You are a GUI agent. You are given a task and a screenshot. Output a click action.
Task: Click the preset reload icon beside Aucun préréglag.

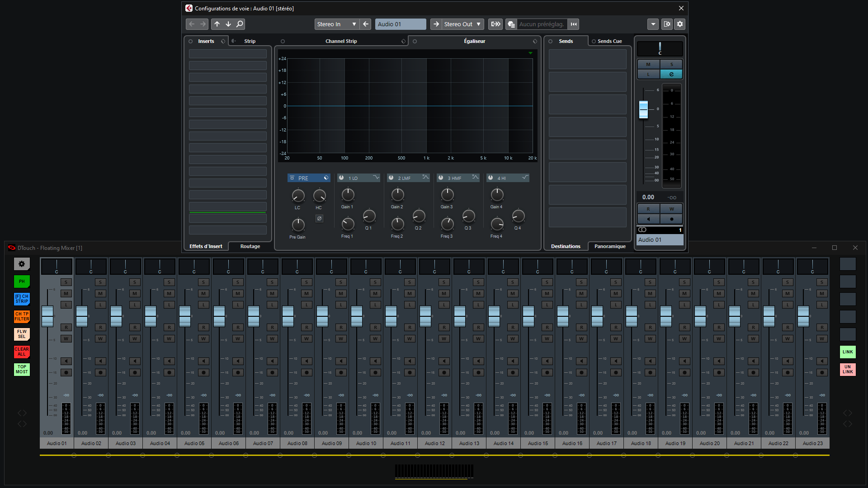574,24
